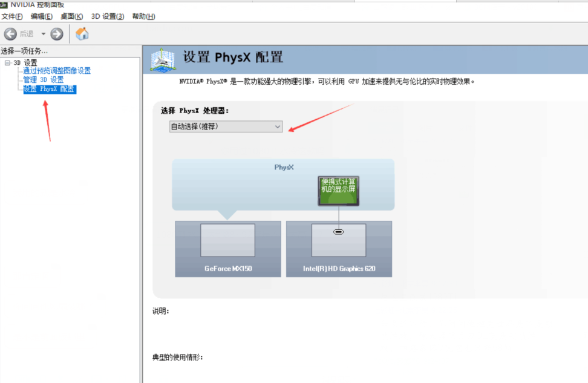
Task: Click the Back arrow button
Action: (x=10, y=34)
